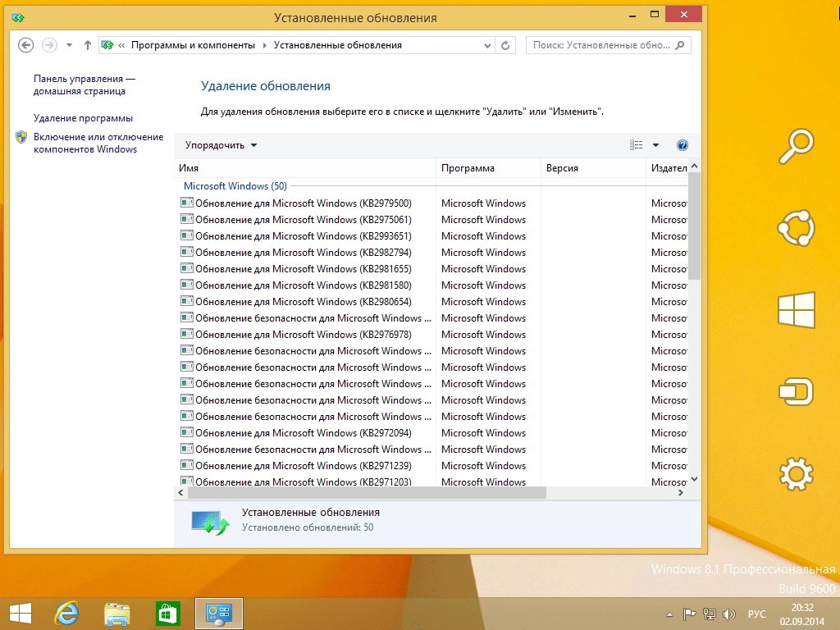Image resolution: width=840 pixels, height=630 pixels.
Task: Click the search box for installed updates
Action: tap(608, 46)
